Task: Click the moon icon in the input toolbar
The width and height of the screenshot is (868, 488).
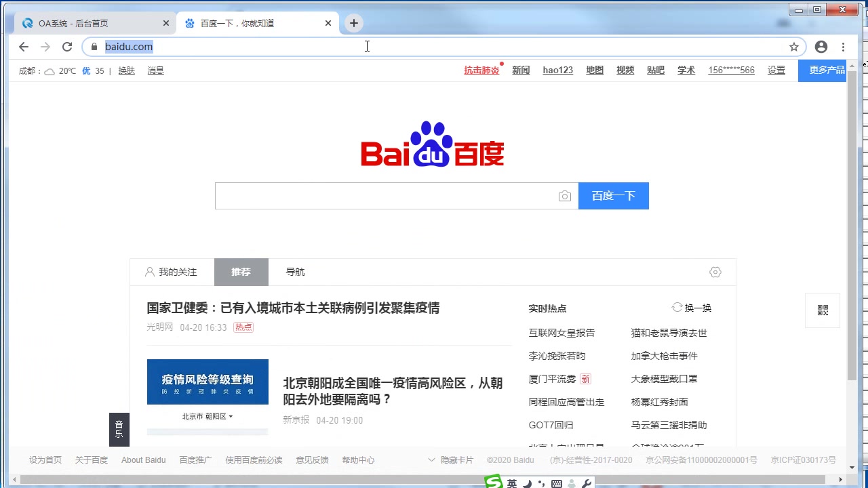Action: coord(527,483)
